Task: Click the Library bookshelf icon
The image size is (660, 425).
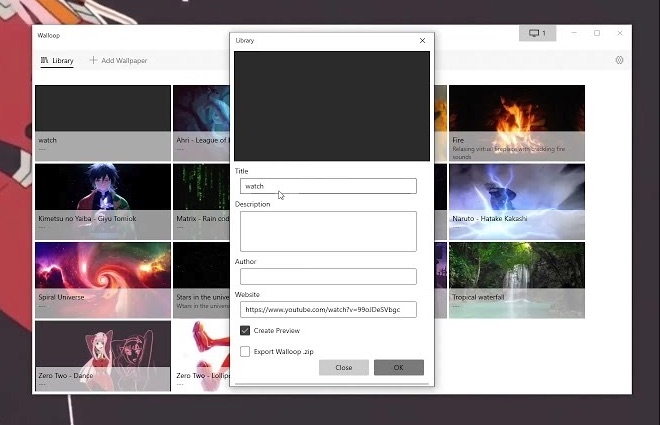Action: pos(44,60)
